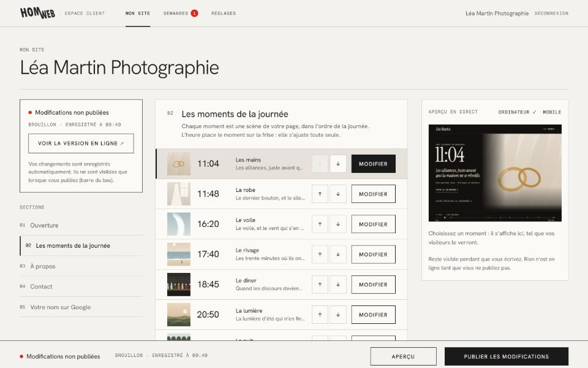Move 'Le voile' moment up

coord(320,224)
